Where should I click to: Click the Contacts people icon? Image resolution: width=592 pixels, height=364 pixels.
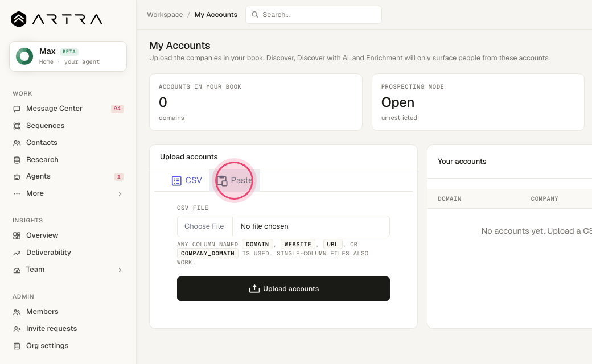coord(17,143)
